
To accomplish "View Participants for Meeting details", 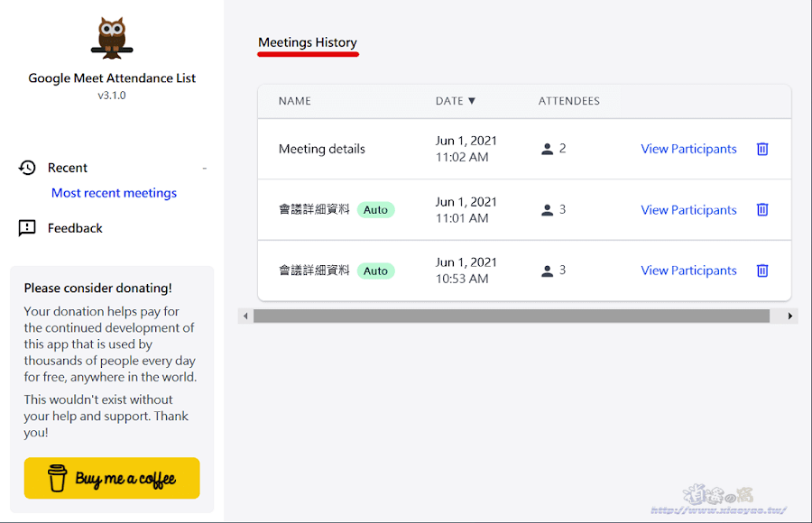I will pos(688,149).
